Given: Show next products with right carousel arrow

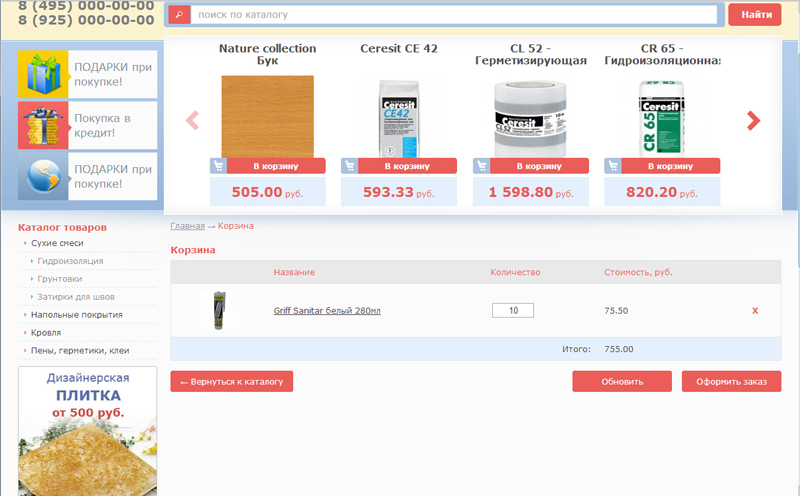Looking at the screenshot, I should (x=753, y=121).
